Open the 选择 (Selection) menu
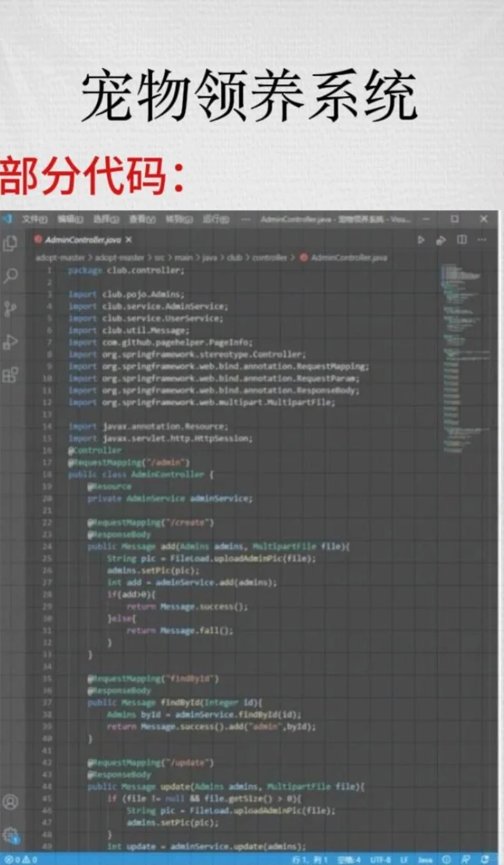 click(106, 219)
